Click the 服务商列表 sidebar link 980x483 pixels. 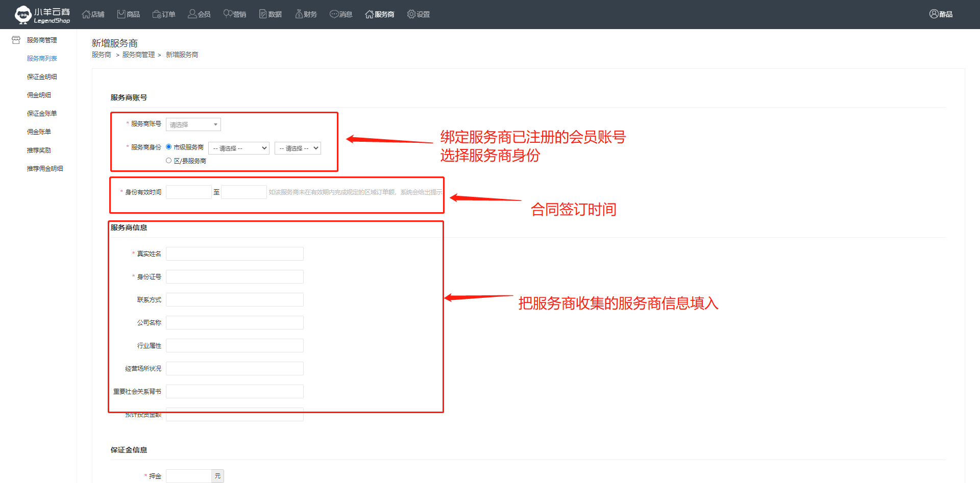point(42,59)
